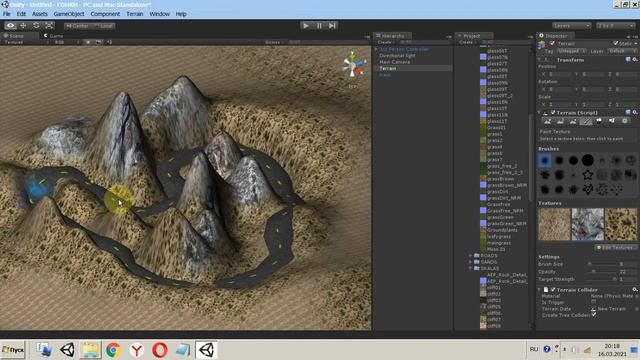
Task: Select the Paint Details terrain tool
Action: [x=611, y=121]
